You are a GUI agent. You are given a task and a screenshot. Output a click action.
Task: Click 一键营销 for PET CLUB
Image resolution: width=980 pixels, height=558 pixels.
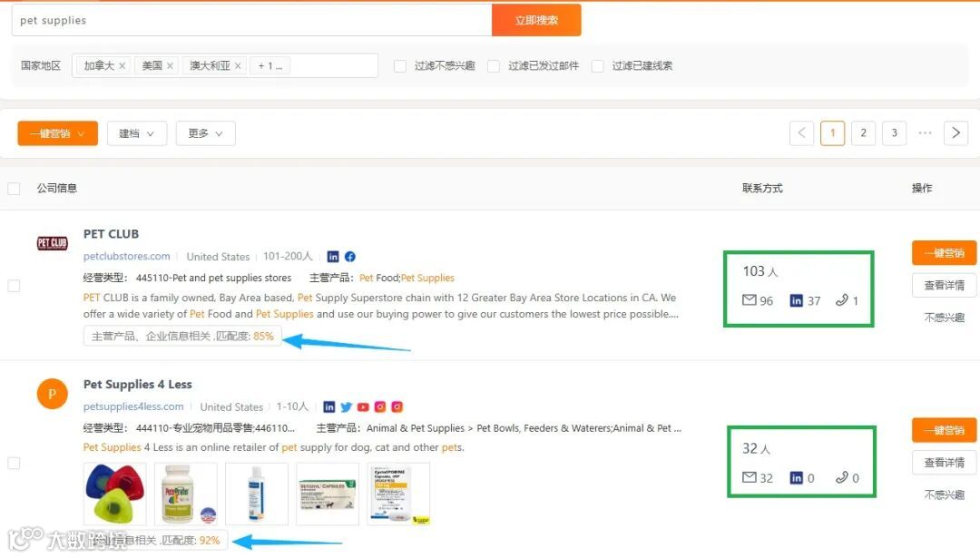[944, 253]
